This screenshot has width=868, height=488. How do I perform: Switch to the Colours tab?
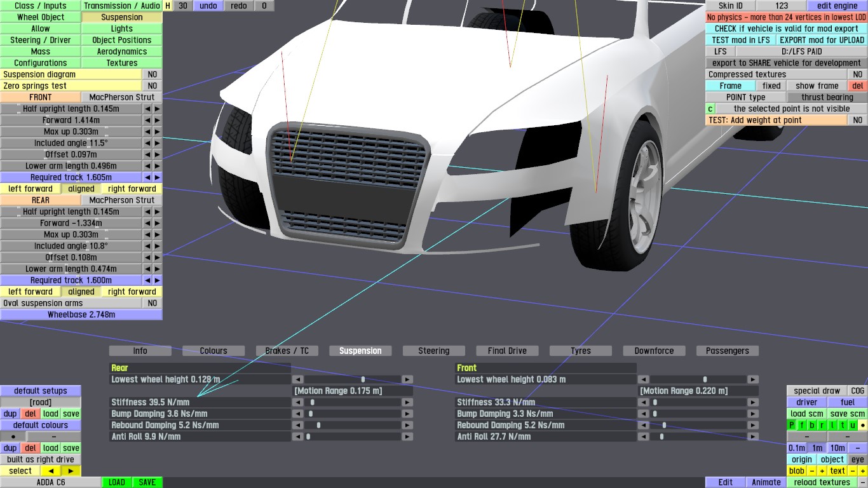214,351
